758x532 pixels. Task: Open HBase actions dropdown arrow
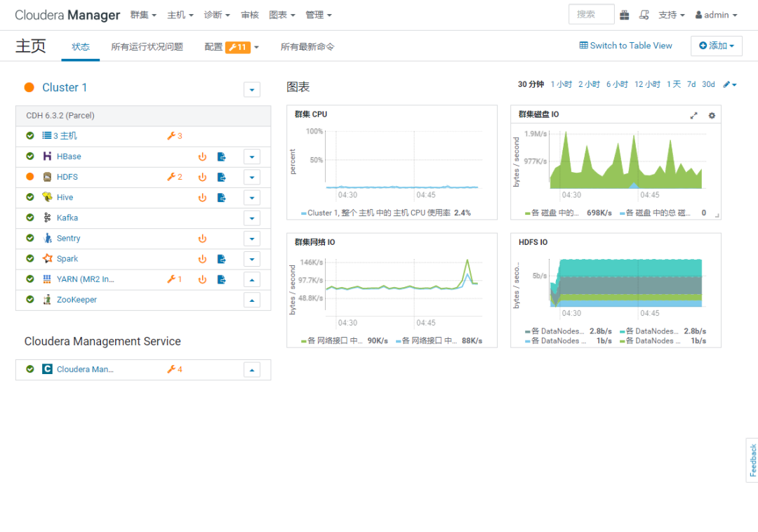click(252, 157)
